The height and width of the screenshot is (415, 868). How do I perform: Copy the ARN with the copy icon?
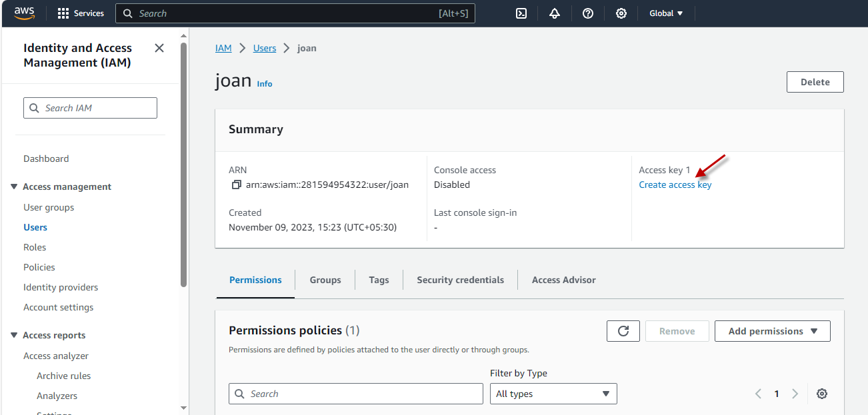pos(236,185)
